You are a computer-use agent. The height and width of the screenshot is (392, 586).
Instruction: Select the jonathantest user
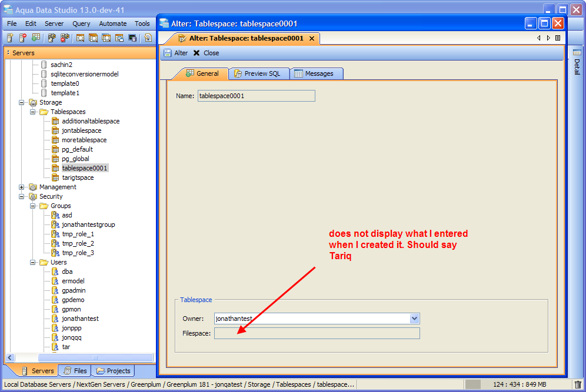80,319
